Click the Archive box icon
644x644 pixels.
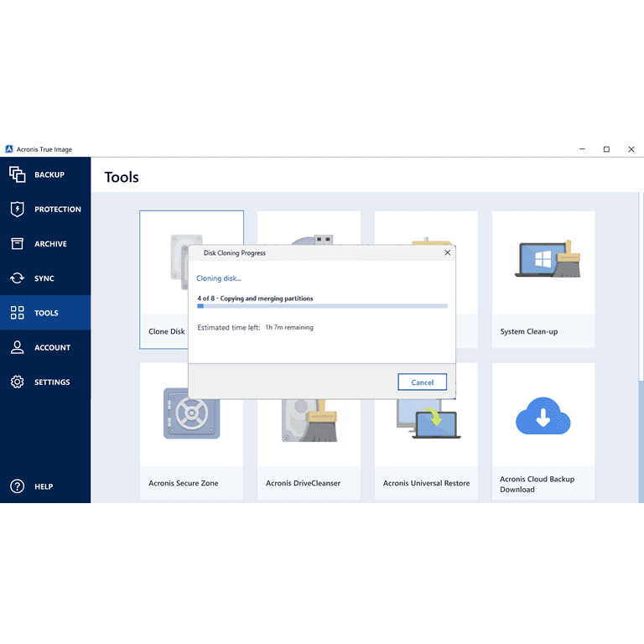[18, 243]
